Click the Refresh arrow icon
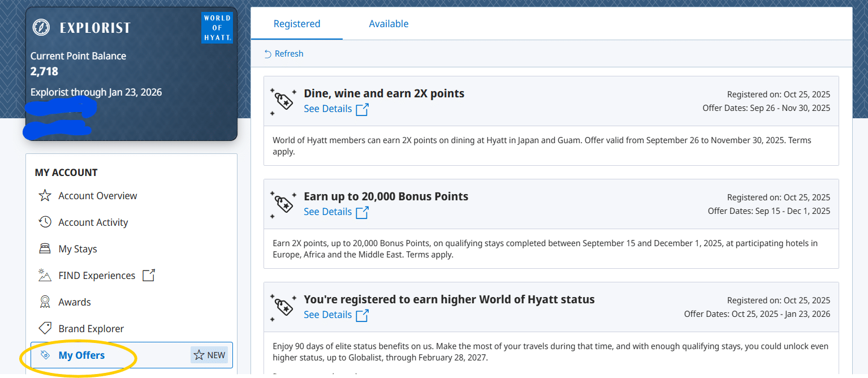Image resolution: width=868 pixels, height=378 pixels. click(x=268, y=54)
